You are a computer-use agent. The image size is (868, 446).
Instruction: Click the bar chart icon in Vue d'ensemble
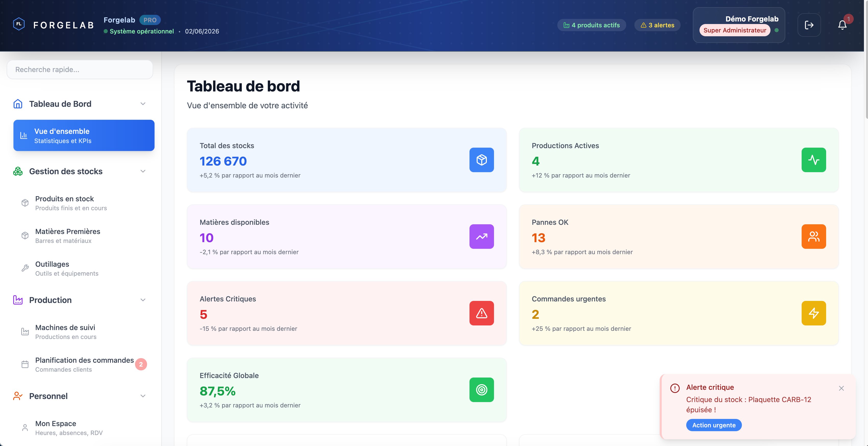coord(23,136)
